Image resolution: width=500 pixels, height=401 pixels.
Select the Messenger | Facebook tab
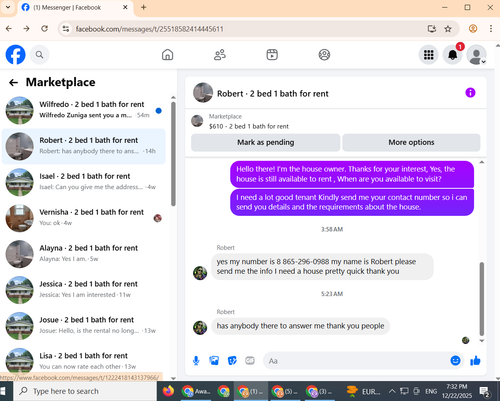(x=76, y=8)
